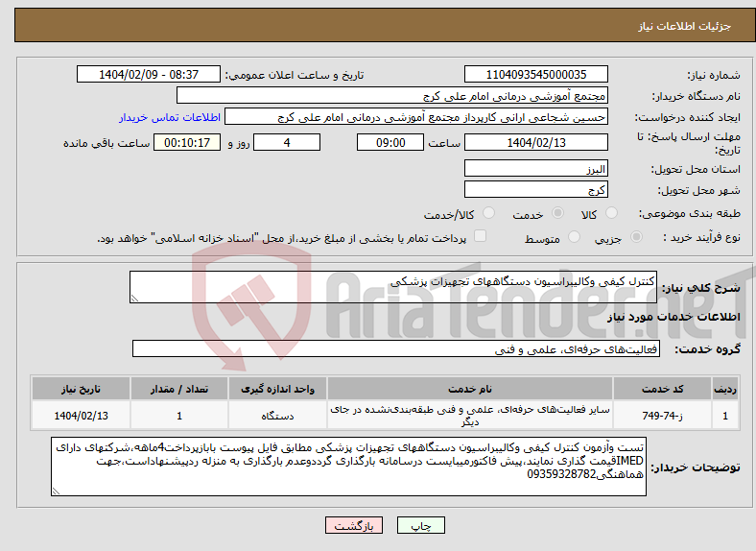Click the service name cell سایر فعالیت‌های حرفه‌ای

[x=469, y=415]
